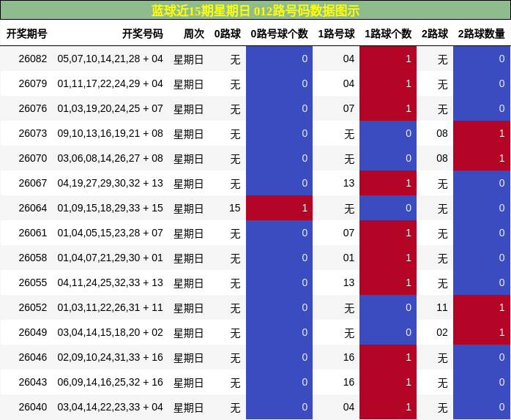The height and width of the screenshot is (420, 511).
Task: Click red 0路号球个数 cell in row 26064
Action: point(279,208)
